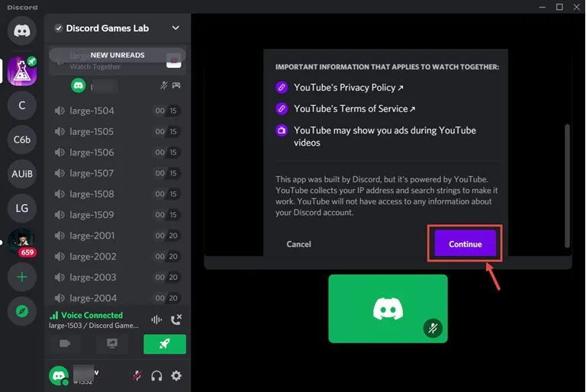Join voice channel large-1504
This screenshot has width=586, height=392.
click(117, 111)
